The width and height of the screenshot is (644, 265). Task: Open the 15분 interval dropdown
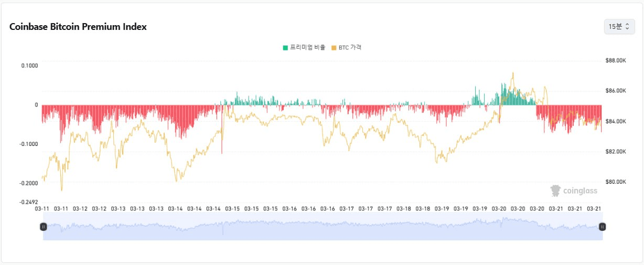tap(619, 26)
